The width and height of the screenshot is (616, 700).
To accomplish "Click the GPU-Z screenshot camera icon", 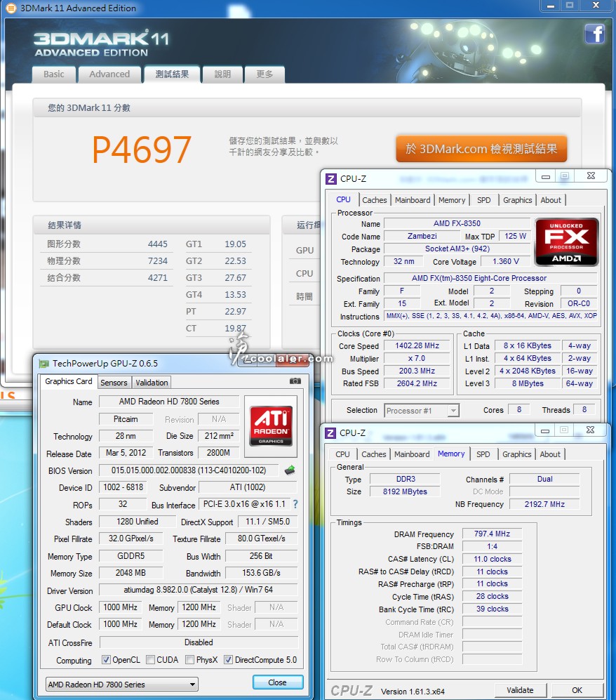I will 295,381.
